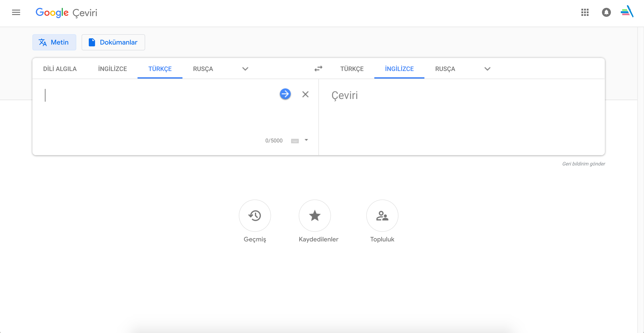Choose TÜRKÇE as source language

click(160, 69)
